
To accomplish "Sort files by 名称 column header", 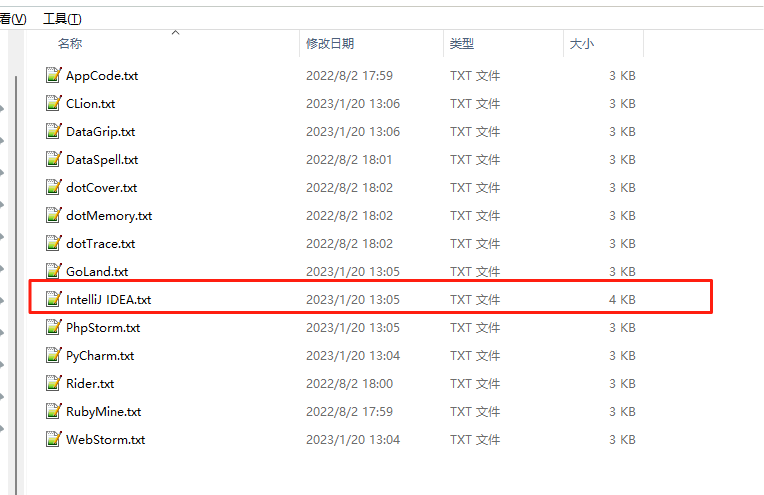I will pyautogui.click(x=70, y=43).
